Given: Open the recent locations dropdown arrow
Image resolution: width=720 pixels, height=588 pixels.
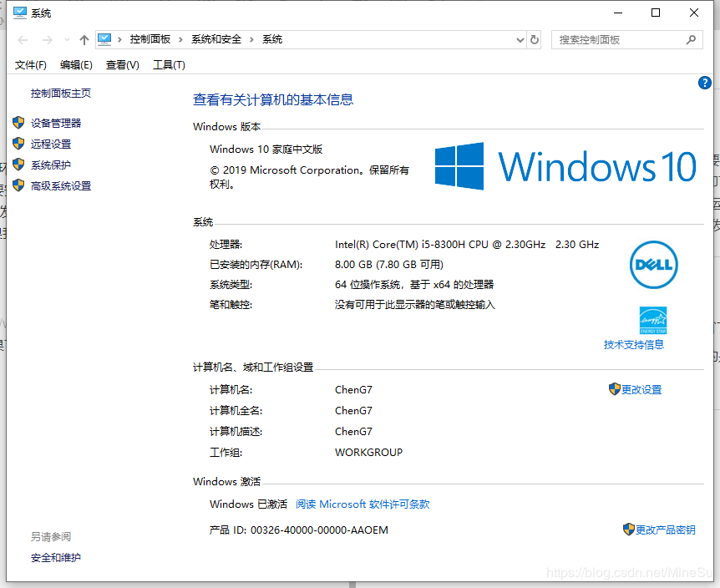Looking at the screenshot, I should pos(67,40).
